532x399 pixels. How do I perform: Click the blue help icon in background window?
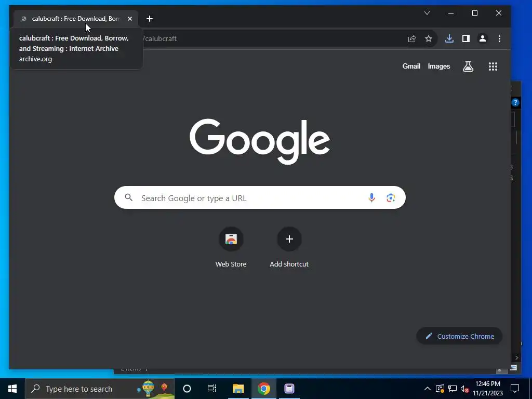click(x=515, y=102)
